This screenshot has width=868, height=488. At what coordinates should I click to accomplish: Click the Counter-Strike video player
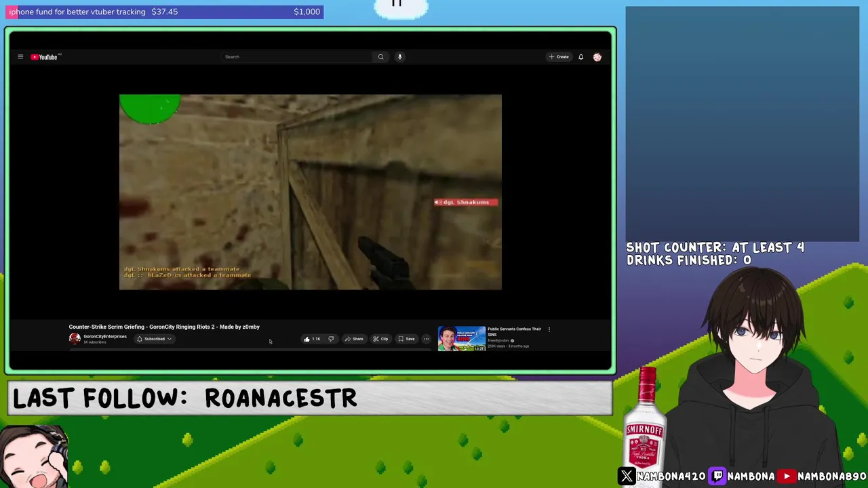click(x=311, y=192)
